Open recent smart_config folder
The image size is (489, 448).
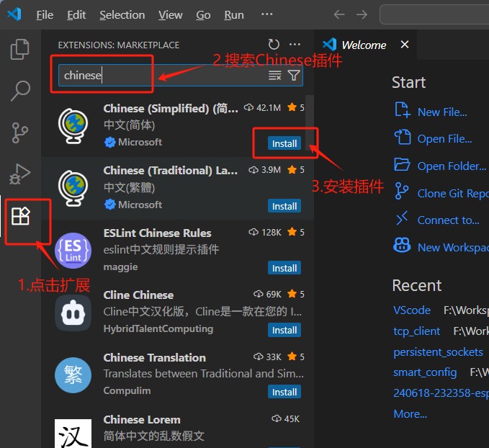(x=425, y=372)
